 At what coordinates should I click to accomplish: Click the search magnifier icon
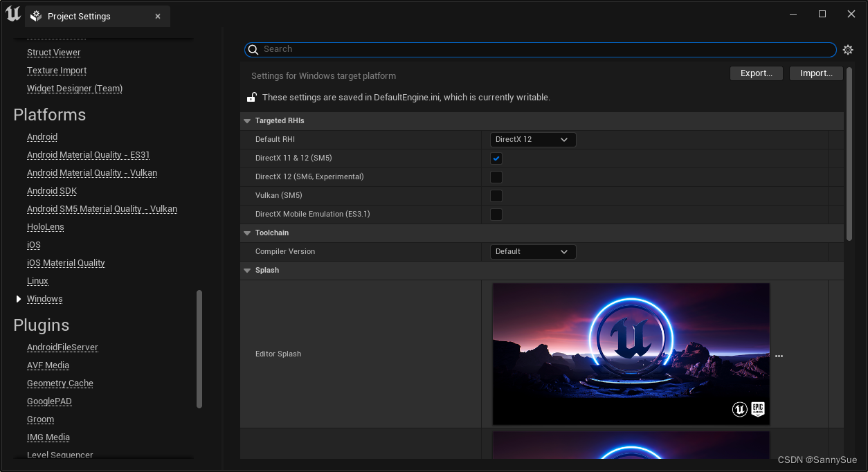pos(253,50)
